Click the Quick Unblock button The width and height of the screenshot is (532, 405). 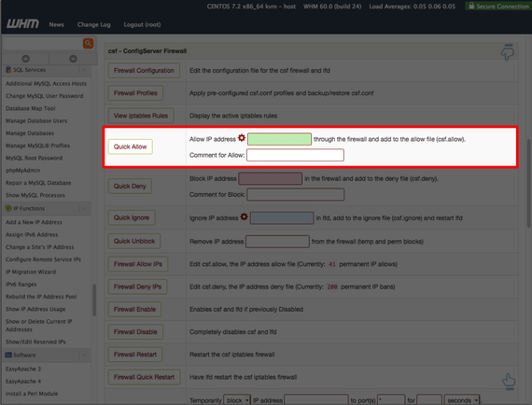click(x=134, y=241)
